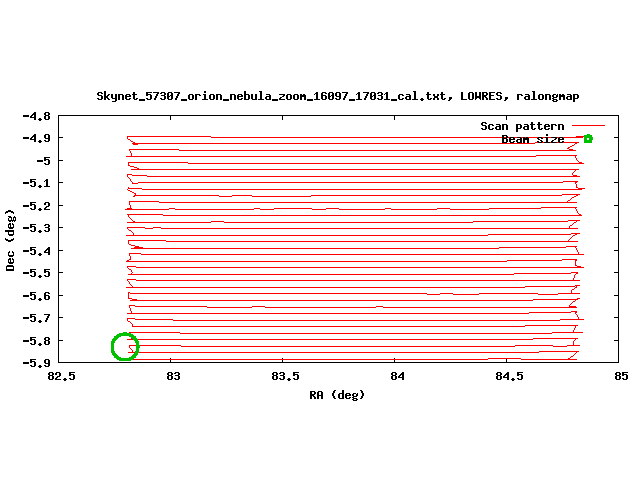Screen dimensions: 640x480
Task: Click the red scan pattern legend line
Action: pos(588,126)
